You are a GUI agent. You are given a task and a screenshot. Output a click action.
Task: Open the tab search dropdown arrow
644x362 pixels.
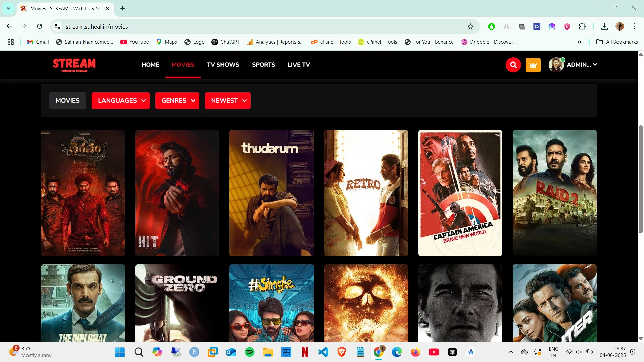[x=8, y=8]
